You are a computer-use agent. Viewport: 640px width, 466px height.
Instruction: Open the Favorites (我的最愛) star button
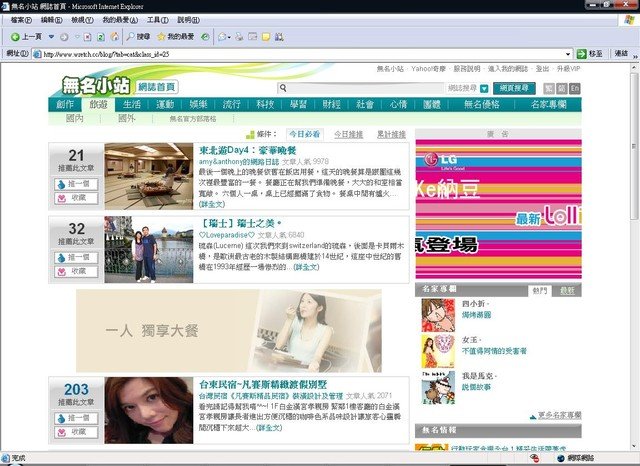[x=176, y=37]
